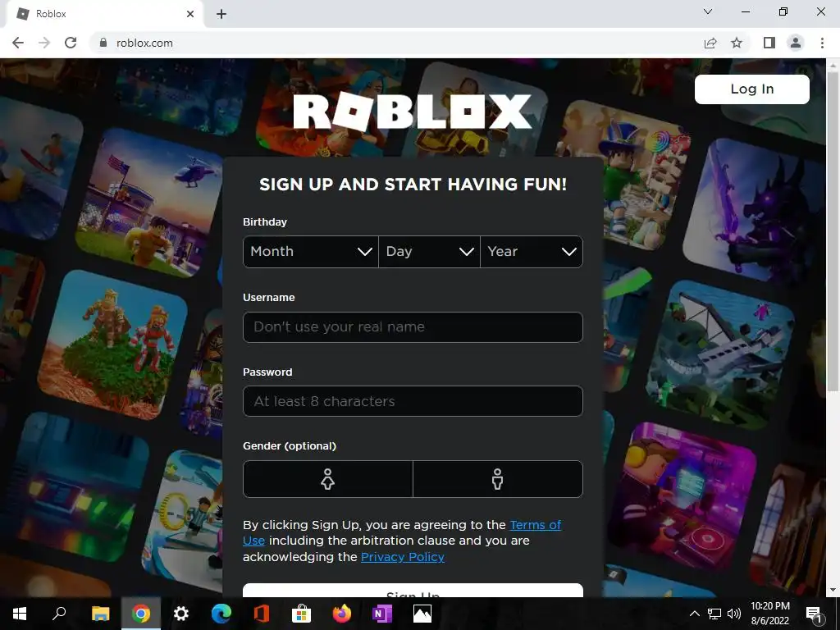The height and width of the screenshot is (630, 840).
Task: Reload the Roblox page
Action: (71, 43)
